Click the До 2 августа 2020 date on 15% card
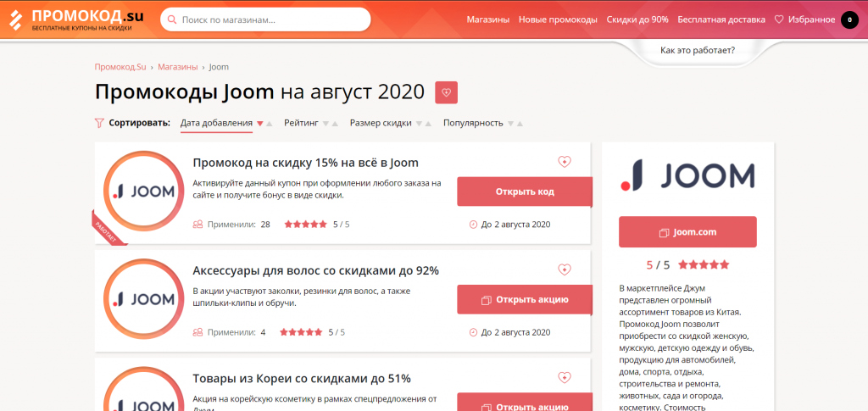The image size is (868, 411). pyautogui.click(x=515, y=225)
